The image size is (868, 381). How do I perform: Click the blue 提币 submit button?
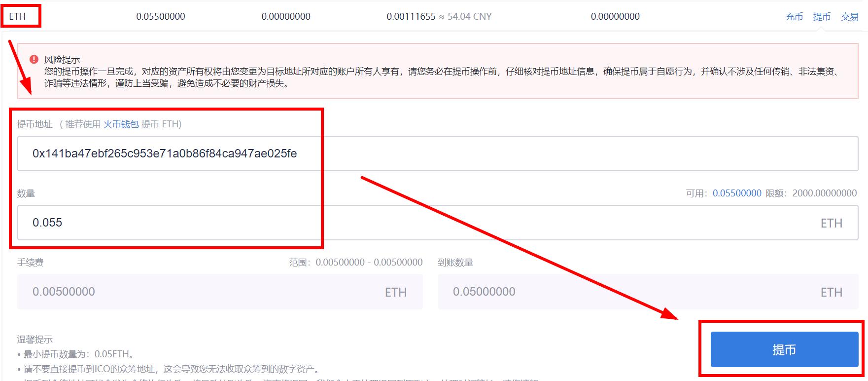tap(784, 349)
